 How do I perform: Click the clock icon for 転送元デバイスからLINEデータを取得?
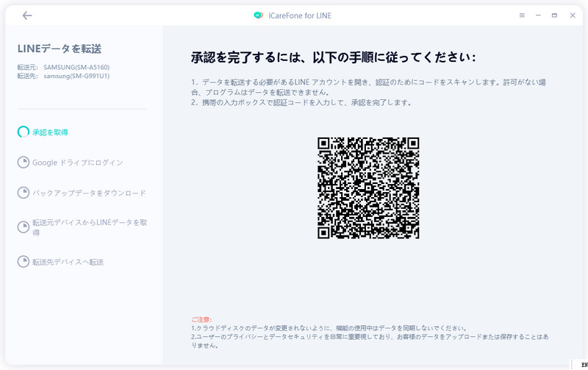[x=24, y=227]
